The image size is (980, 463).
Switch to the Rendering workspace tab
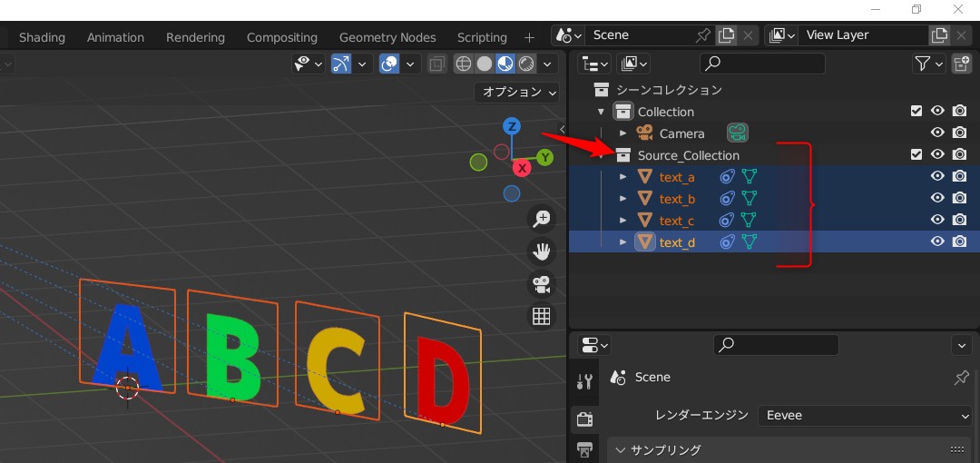pyautogui.click(x=196, y=37)
